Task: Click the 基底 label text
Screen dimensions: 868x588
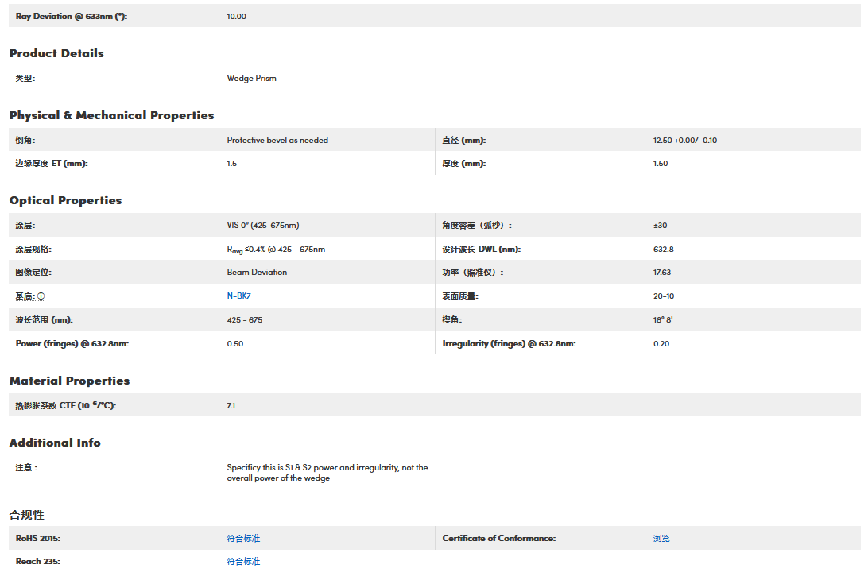Action: click(25, 296)
